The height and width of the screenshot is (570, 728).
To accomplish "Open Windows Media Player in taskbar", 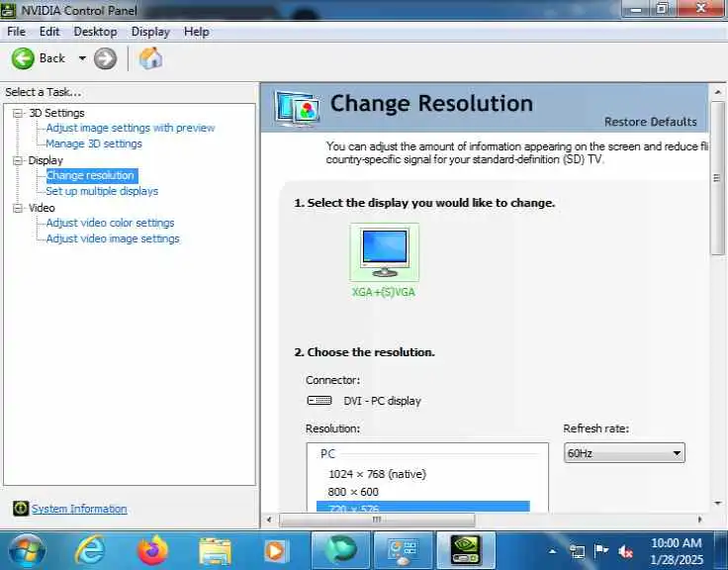I will tap(276, 551).
